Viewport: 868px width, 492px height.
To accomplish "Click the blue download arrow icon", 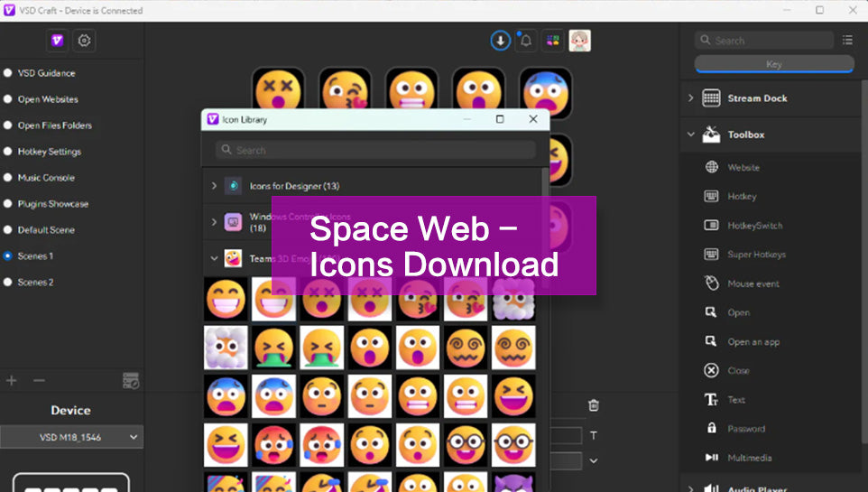I will click(x=501, y=41).
